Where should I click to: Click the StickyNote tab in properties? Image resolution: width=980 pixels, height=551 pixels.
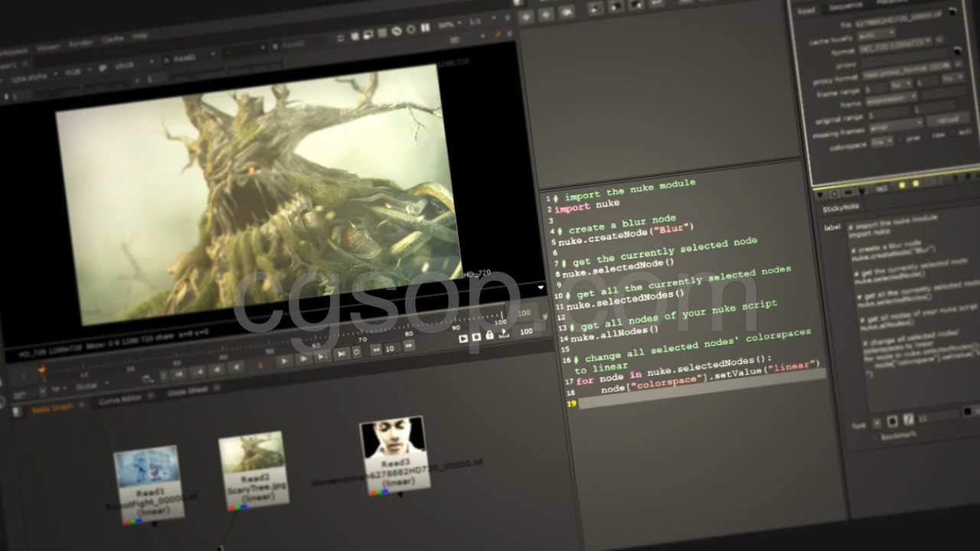(841, 207)
